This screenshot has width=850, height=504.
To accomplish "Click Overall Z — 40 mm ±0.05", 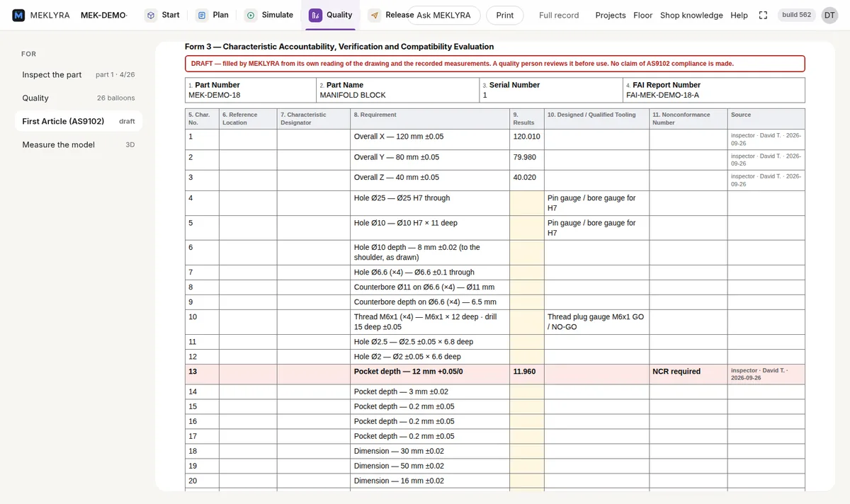I will click(x=397, y=178).
